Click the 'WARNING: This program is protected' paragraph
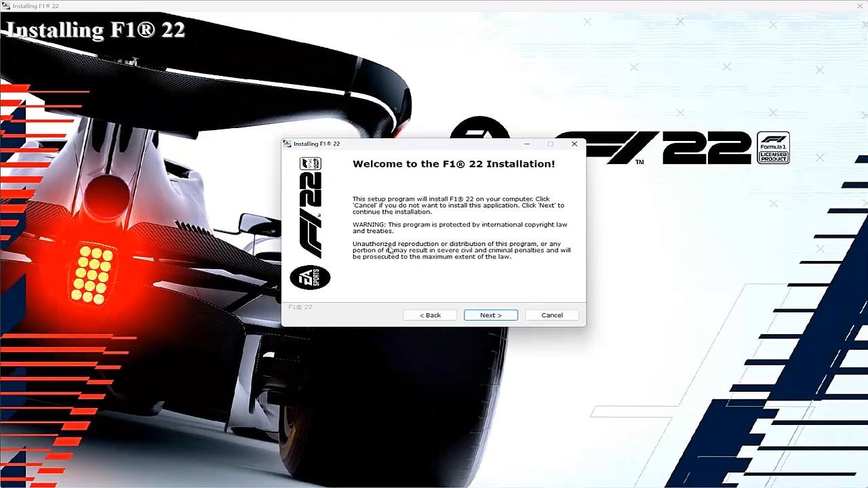The width and height of the screenshot is (868, 488). click(x=460, y=228)
